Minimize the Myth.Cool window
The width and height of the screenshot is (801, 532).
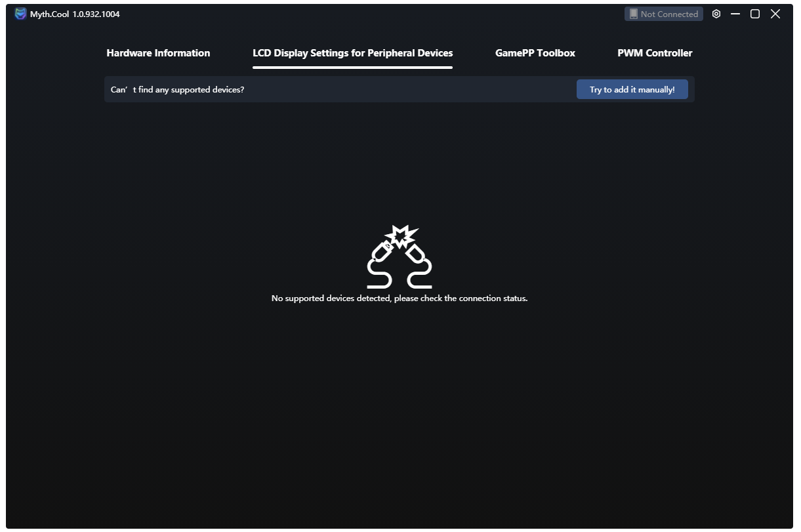click(735, 14)
